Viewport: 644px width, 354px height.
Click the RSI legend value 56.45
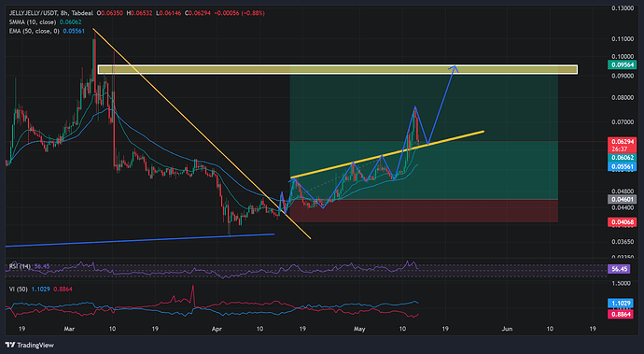pos(42,266)
